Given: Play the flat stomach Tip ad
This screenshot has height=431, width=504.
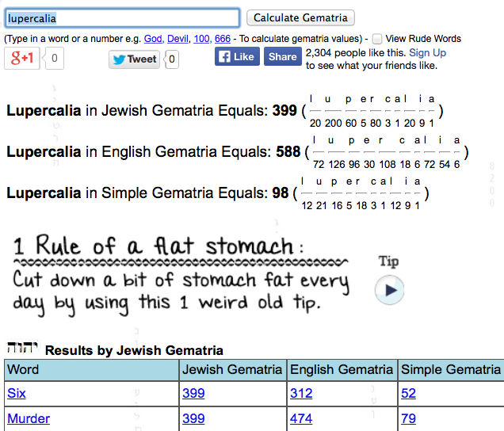Looking at the screenshot, I should (390, 290).
